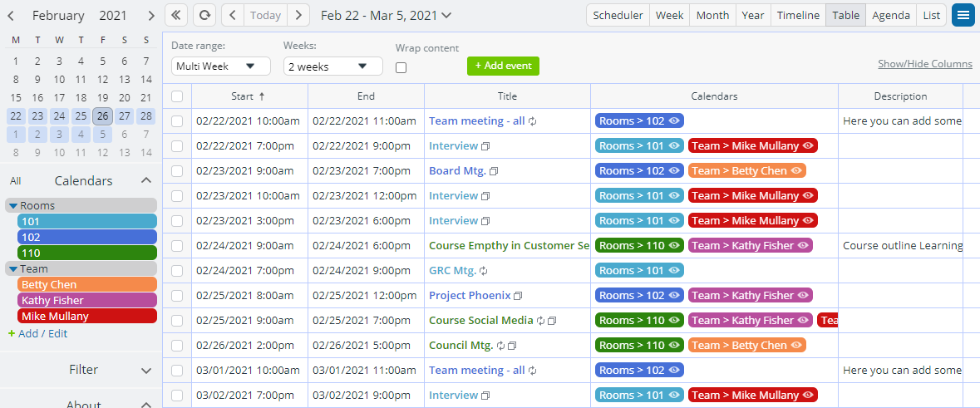The width and height of the screenshot is (980, 408).
Task: Select day 26 in mini calendar
Action: pyautogui.click(x=102, y=116)
